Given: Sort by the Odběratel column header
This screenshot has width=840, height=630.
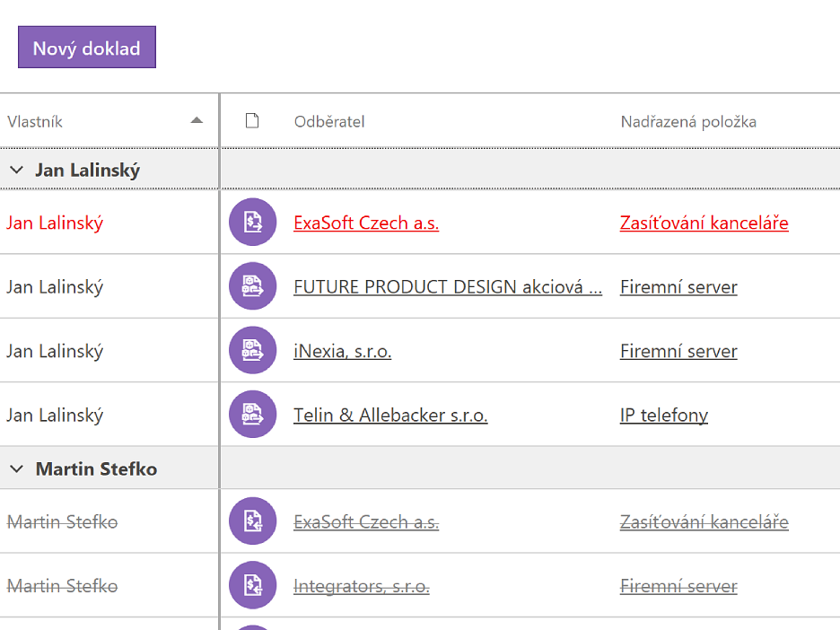Looking at the screenshot, I should coord(329,122).
